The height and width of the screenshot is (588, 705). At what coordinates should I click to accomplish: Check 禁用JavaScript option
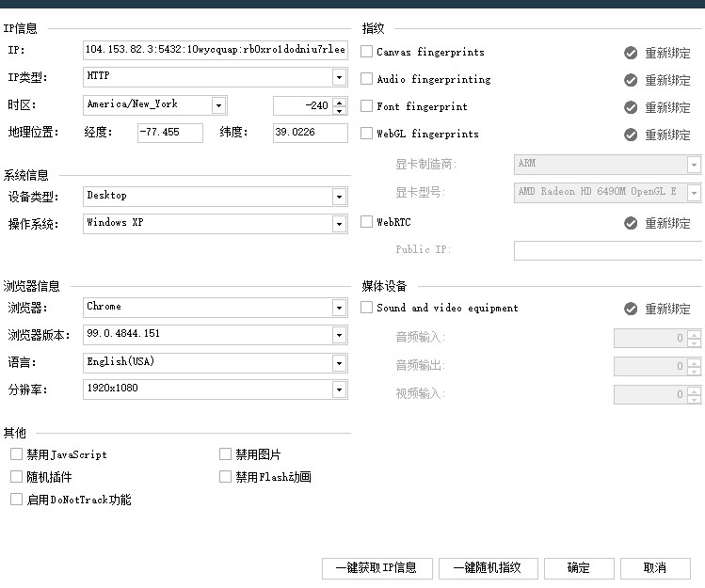coord(16,454)
